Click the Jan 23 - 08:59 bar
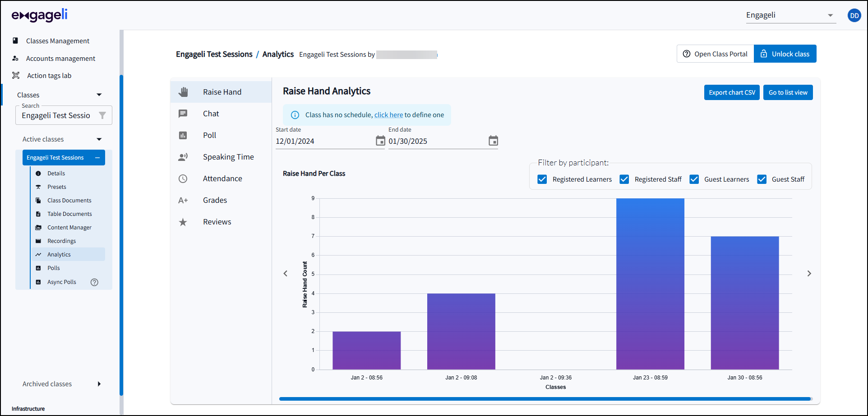The height and width of the screenshot is (416, 868). tap(650, 284)
